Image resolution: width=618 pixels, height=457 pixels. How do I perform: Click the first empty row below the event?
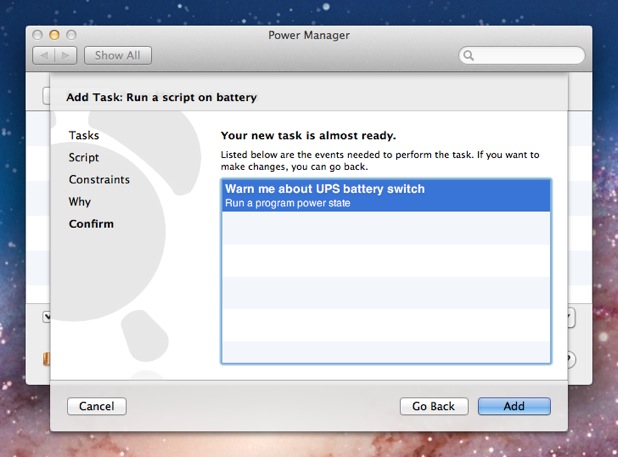click(385, 228)
